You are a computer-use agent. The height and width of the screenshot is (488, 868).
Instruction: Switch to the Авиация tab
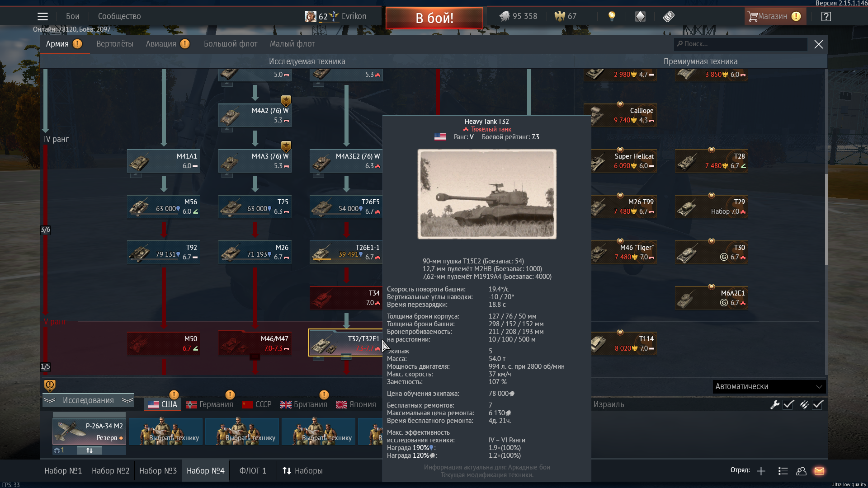pos(167,44)
